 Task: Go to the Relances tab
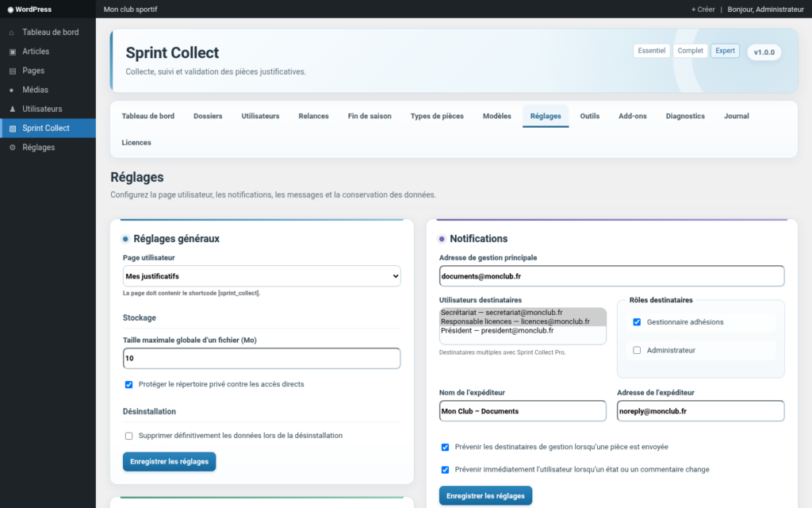(313, 116)
